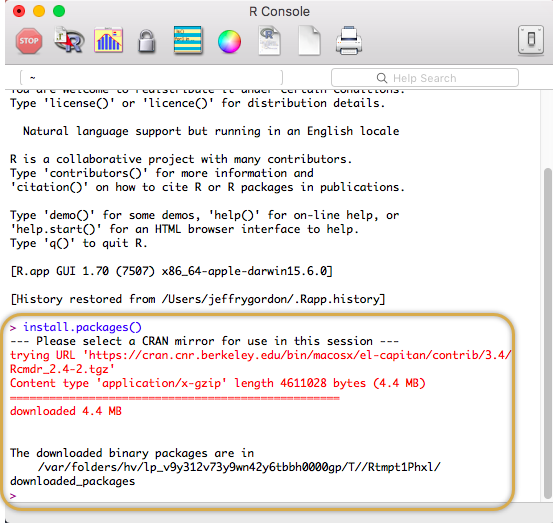Create a new blank document icon
The width and height of the screenshot is (553, 523).
[x=309, y=40]
